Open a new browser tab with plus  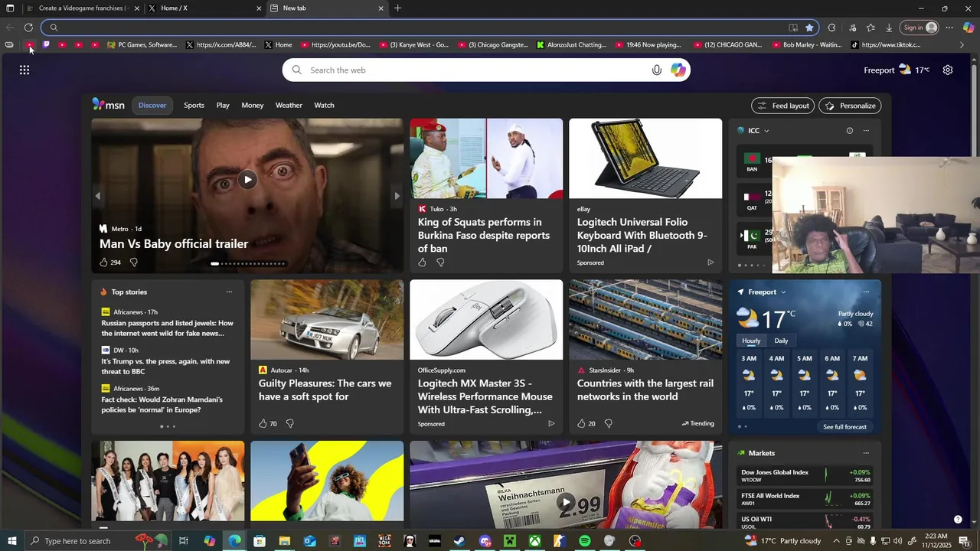point(397,8)
